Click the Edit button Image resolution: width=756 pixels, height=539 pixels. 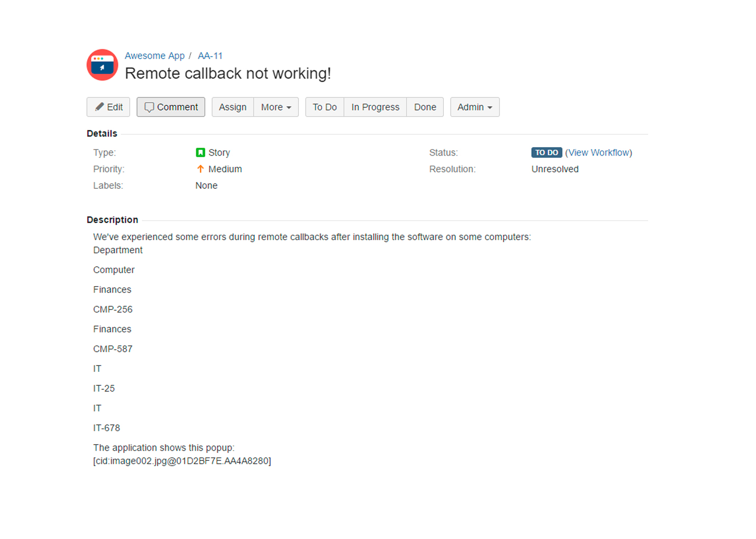point(108,107)
